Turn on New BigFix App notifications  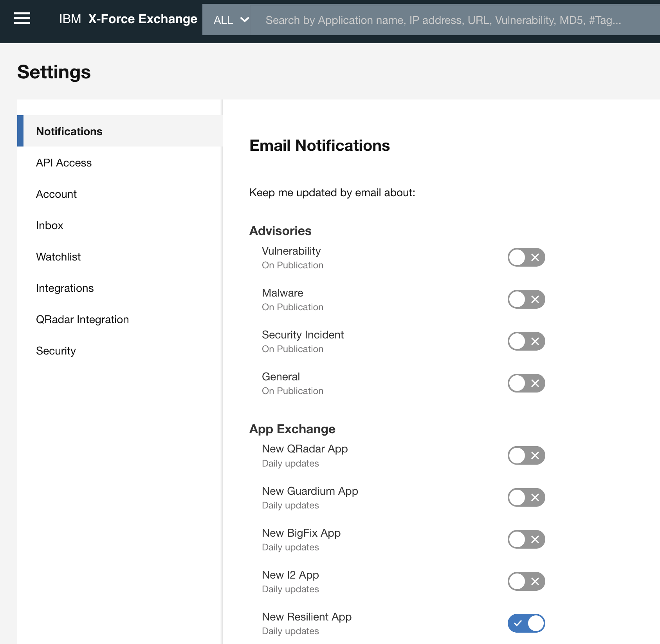526,539
